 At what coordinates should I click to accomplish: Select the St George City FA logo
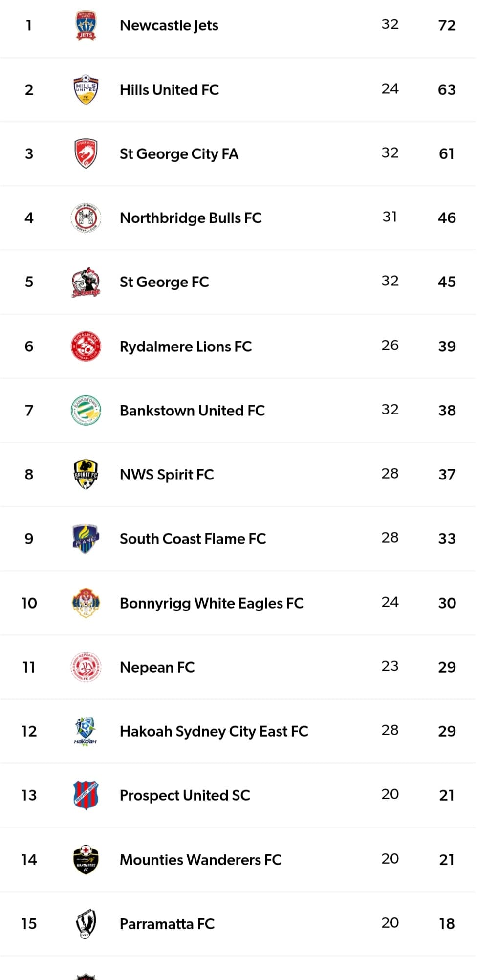[86, 154]
